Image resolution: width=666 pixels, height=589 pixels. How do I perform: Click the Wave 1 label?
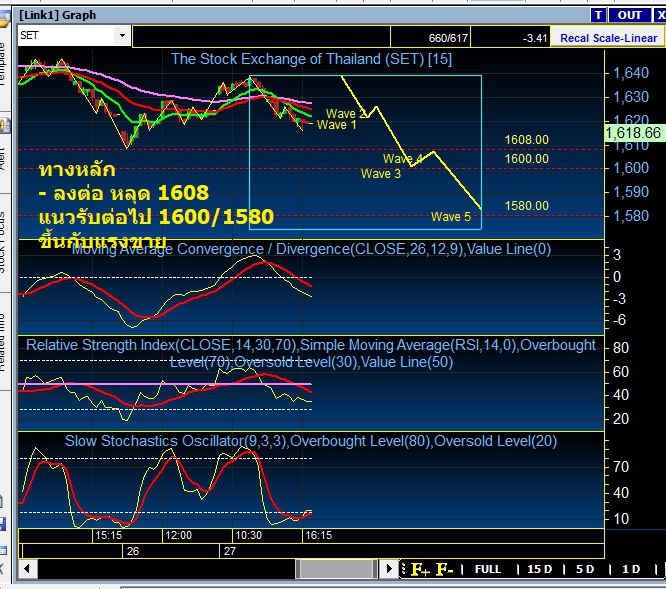(336, 125)
